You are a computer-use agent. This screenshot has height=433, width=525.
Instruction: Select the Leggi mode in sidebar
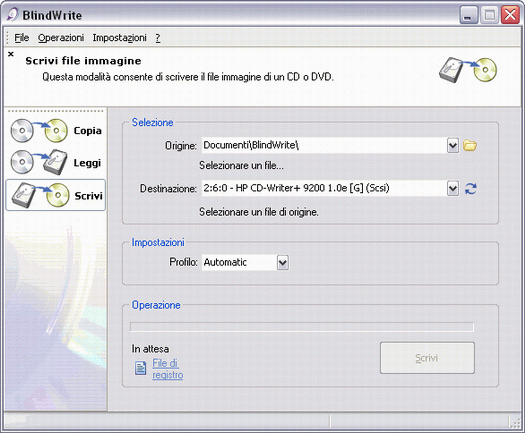(56, 163)
